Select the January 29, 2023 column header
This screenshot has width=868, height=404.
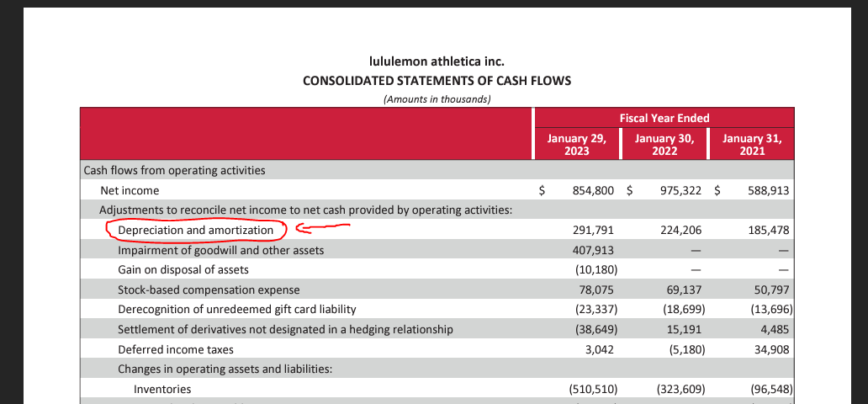[575, 144]
